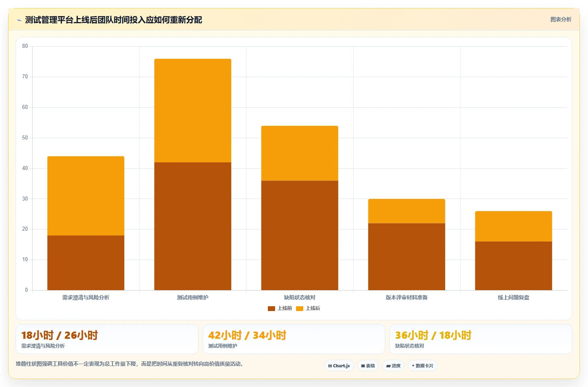Click the dark 上线前 segment of the 缺陷状态核对 bar
The height and width of the screenshot is (387, 588).
click(300, 235)
